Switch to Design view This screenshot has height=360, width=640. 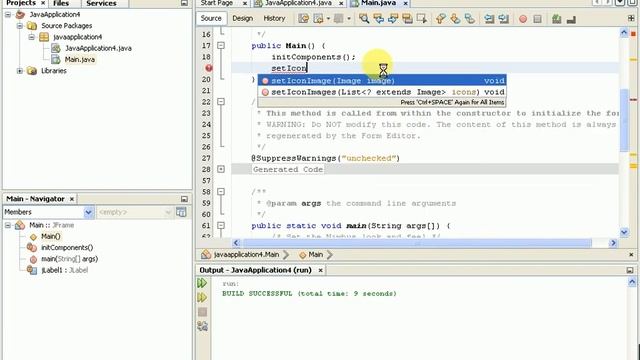coord(242,18)
